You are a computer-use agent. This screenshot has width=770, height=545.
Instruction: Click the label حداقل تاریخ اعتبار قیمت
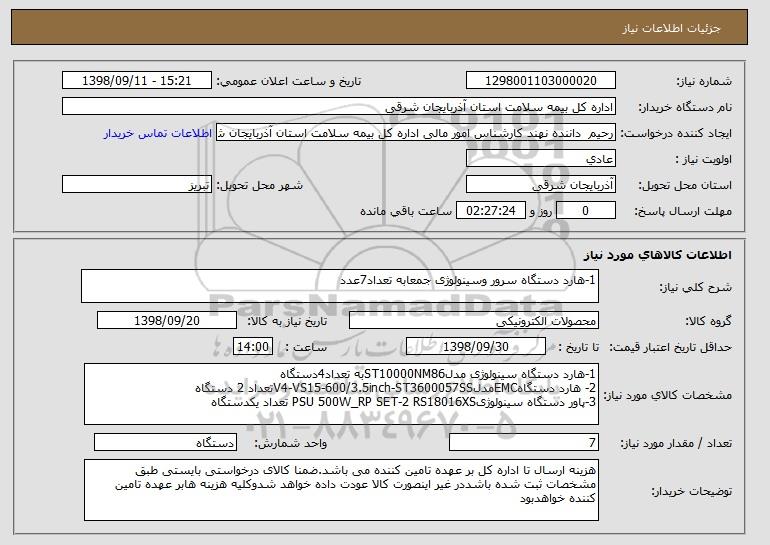[x=671, y=347]
